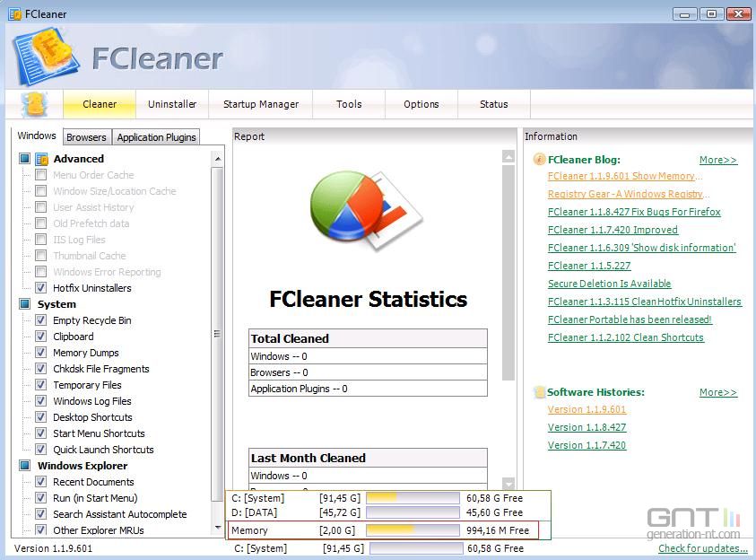Enable User Assist History checkbox

(x=41, y=207)
